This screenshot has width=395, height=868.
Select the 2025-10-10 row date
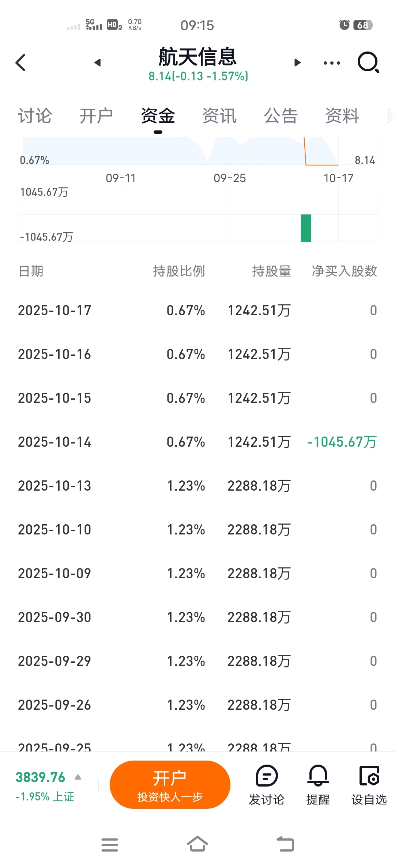point(54,530)
